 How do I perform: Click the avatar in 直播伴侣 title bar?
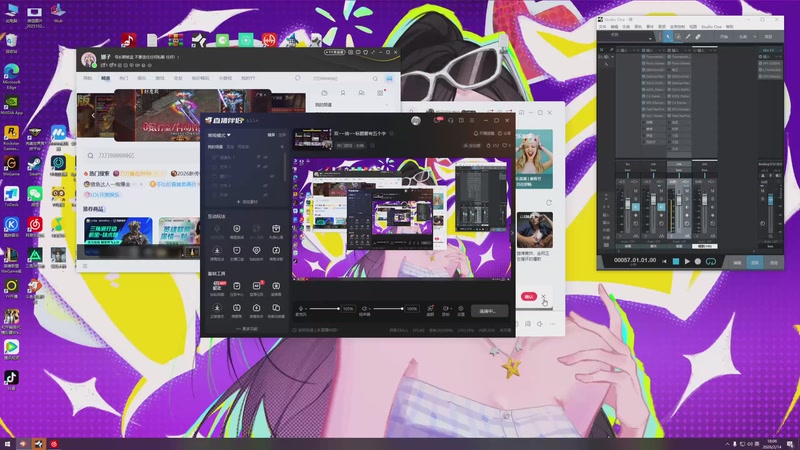pos(416,120)
